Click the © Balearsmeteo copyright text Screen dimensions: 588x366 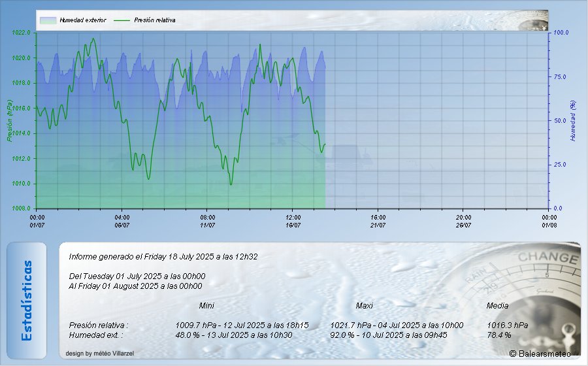pos(540,354)
